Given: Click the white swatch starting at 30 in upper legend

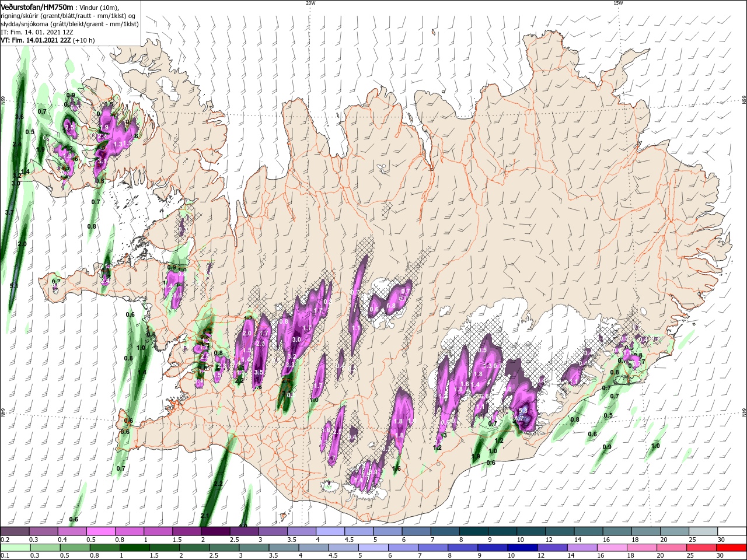Looking at the screenshot, I should click(x=731, y=531).
